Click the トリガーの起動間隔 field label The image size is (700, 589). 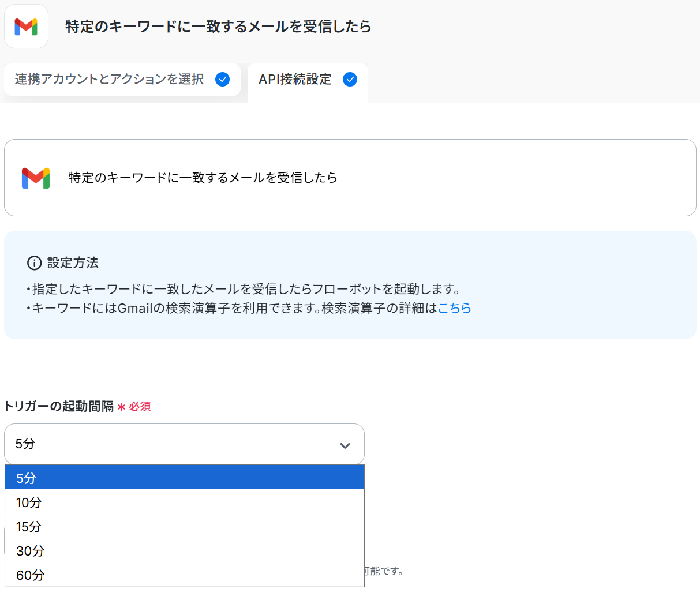point(59,406)
